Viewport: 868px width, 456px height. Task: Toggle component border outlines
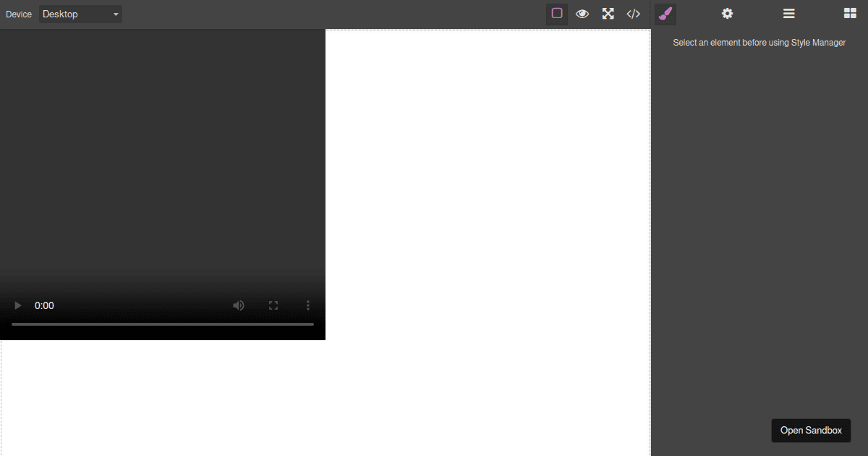556,13
